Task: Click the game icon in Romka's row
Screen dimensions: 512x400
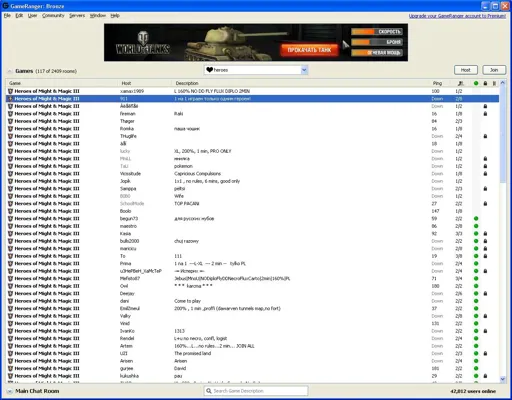Action: click(x=10, y=129)
